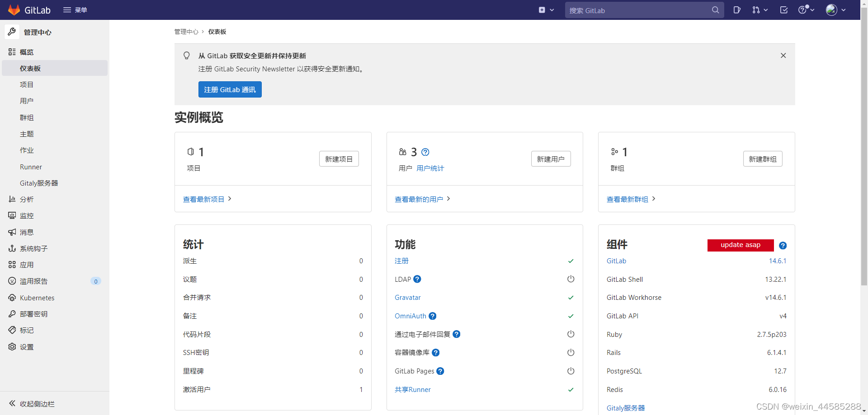Open the user avatar dropdown
The image size is (868, 415).
(x=835, y=10)
